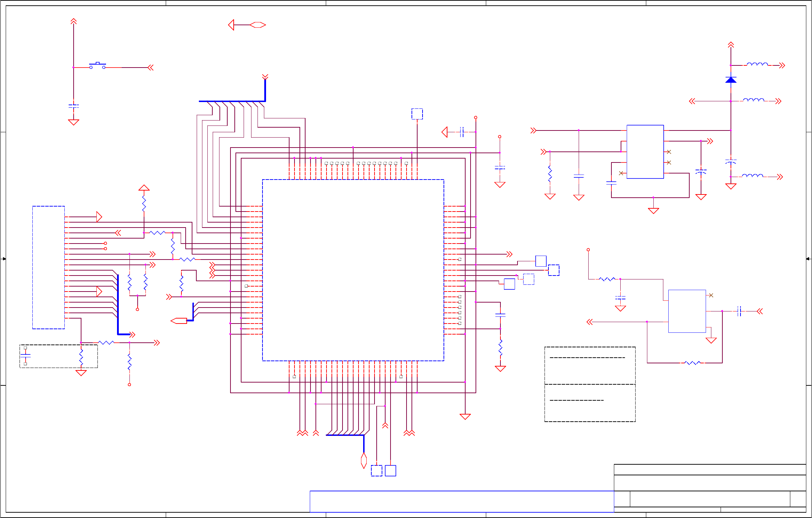The height and width of the screenshot is (518, 812).
Task: Select the middle inductor coil beside the diode anode
Action: click(754, 100)
